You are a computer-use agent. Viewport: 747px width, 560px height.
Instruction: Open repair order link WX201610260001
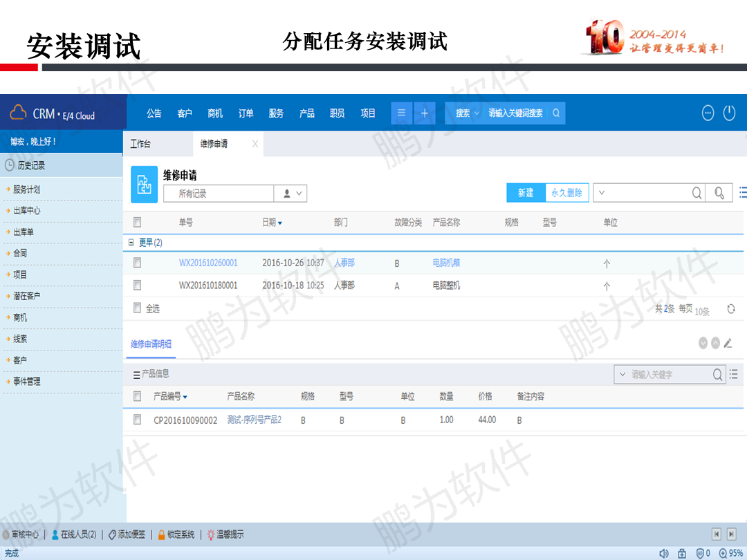tap(208, 263)
